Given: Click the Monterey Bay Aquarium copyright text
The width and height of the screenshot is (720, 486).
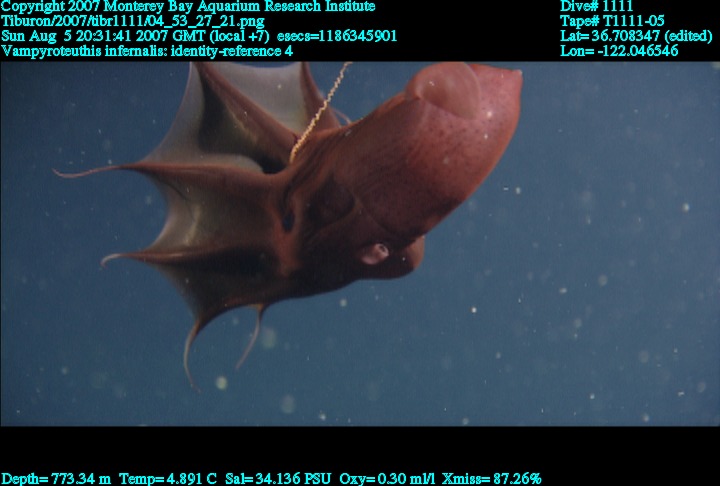Looking at the screenshot, I should coord(189,7).
